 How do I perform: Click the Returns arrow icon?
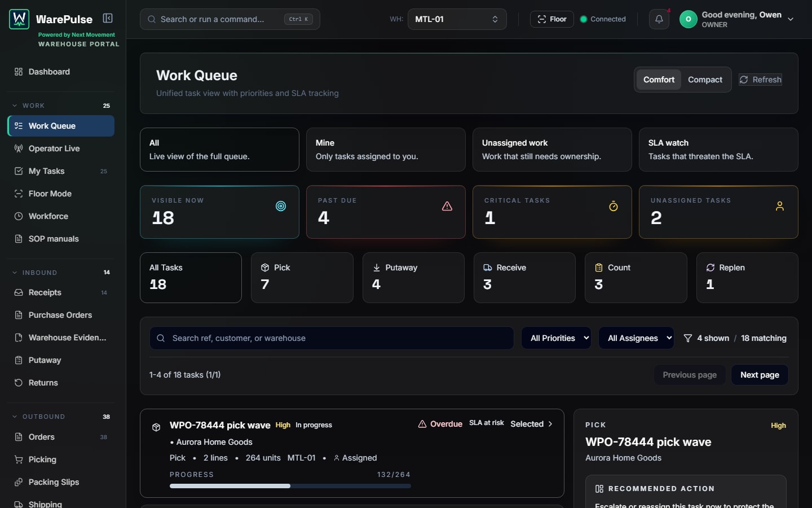point(19,383)
